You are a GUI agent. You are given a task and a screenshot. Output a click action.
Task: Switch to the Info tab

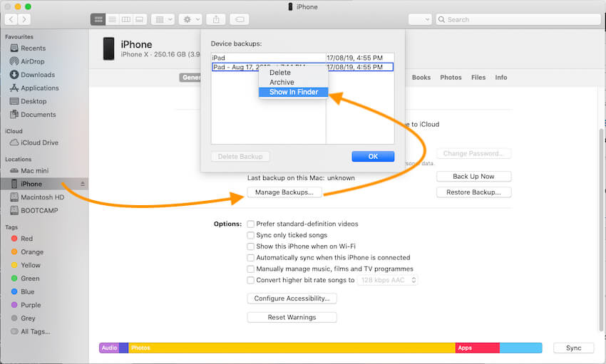pyautogui.click(x=501, y=78)
